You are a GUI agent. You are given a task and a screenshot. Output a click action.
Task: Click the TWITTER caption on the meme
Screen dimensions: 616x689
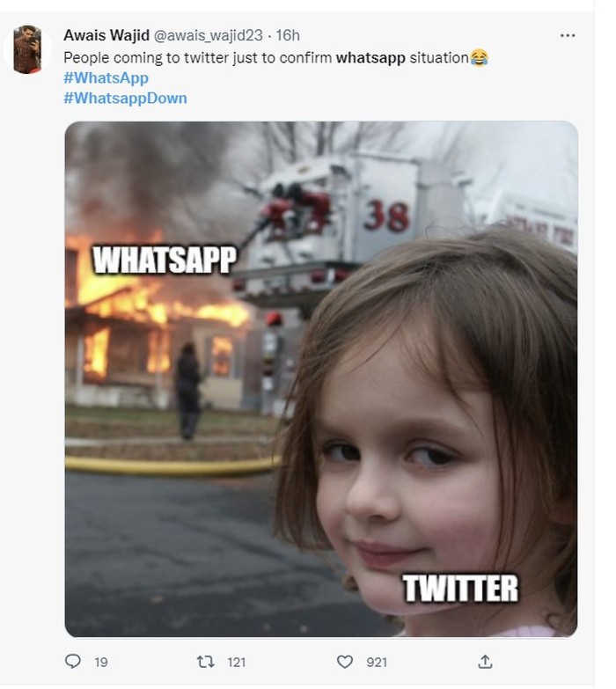pos(460,589)
